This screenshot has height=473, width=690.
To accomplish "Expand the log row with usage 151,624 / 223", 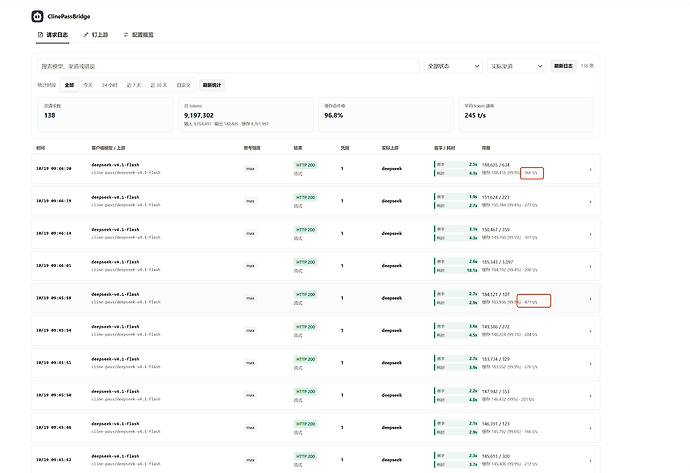I will tap(590, 202).
